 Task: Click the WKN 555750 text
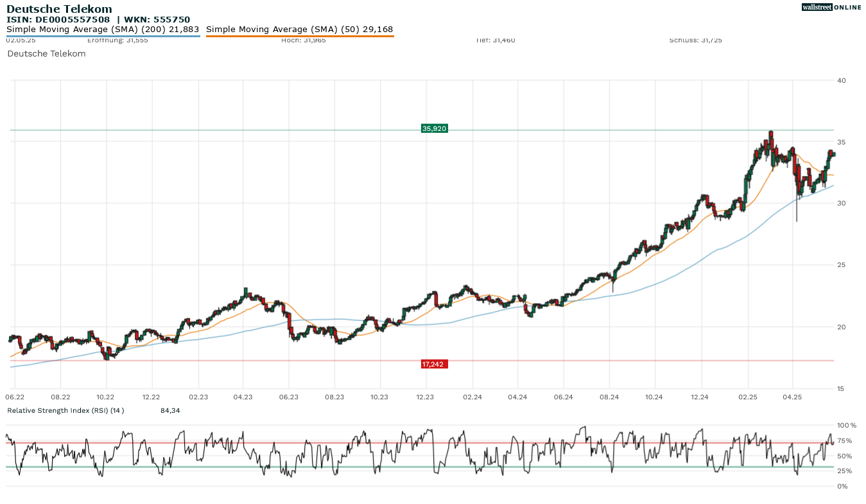(x=157, y=19)
